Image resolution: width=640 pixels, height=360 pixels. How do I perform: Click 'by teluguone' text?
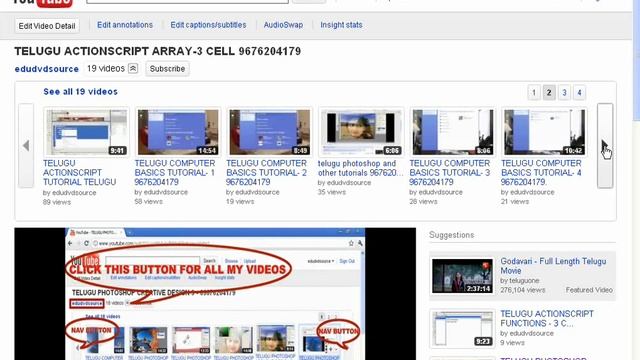pyautogui.click(x=520, y=280)
